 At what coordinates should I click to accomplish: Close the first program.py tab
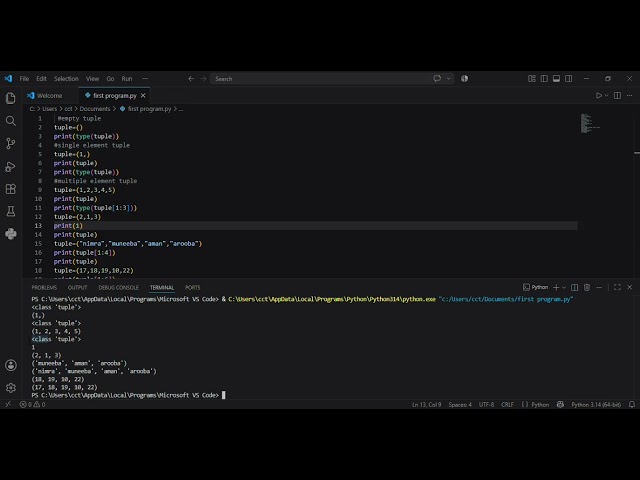(x=143, y=96)
